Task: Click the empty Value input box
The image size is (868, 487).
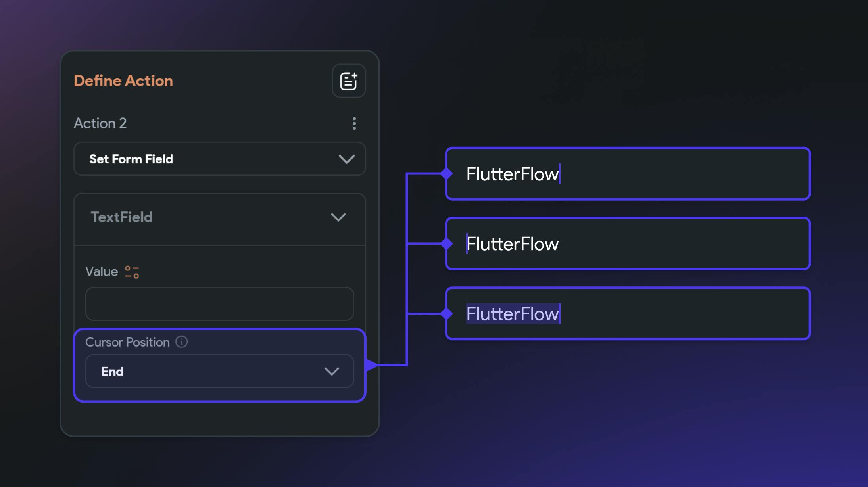Action: pyautogui.click(x=219, y=304)
